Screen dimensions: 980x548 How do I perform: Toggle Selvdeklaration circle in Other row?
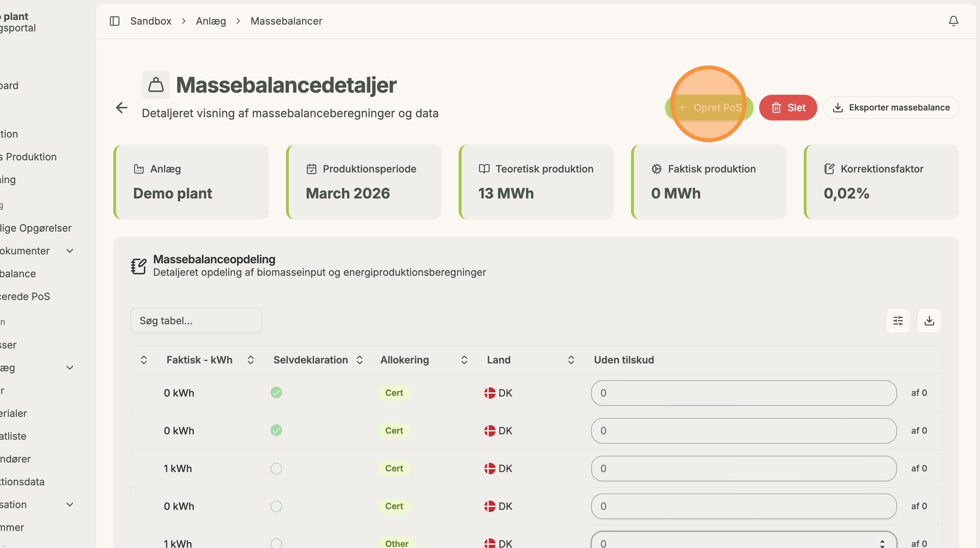pos(276,543)
